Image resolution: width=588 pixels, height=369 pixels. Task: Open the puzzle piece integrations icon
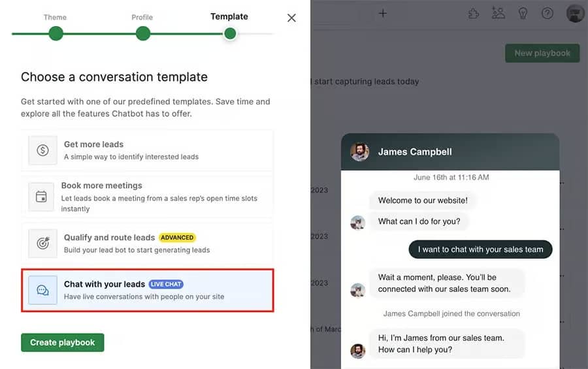tap(474, 14)
